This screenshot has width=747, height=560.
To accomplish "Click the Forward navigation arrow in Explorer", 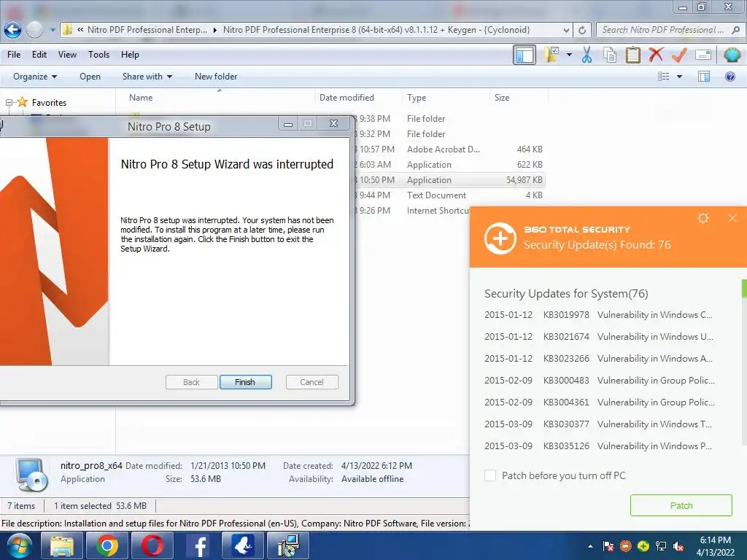I will tap(35, 29).
